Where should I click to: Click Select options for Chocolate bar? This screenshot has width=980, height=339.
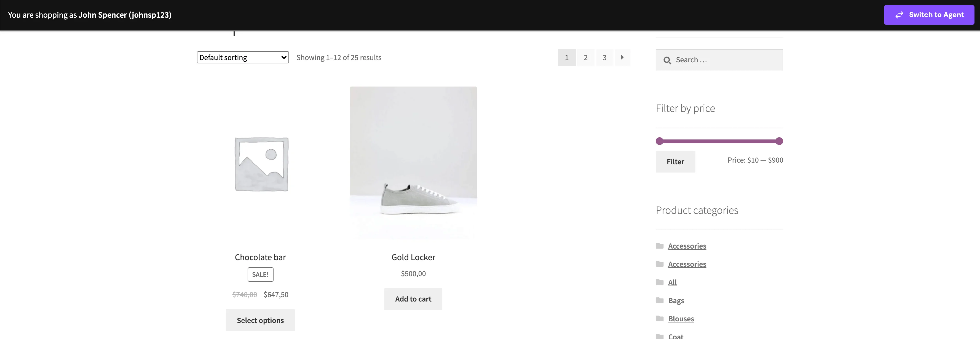point(260,320)
